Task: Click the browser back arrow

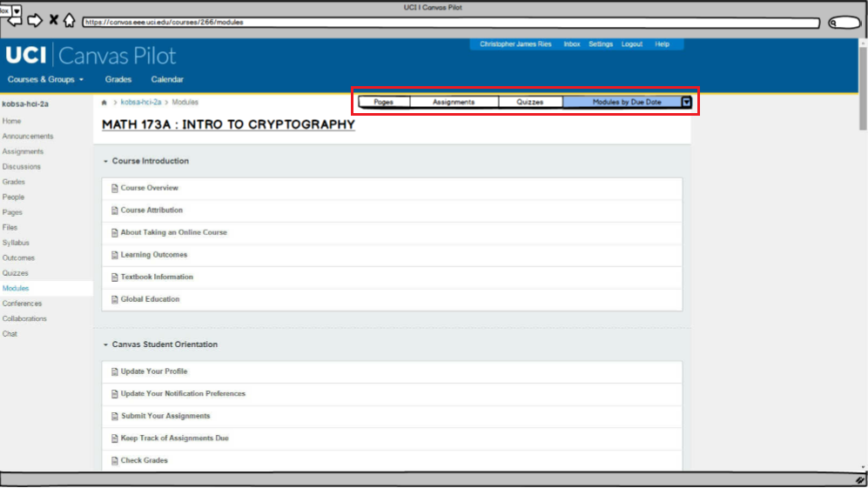Action: [x=15, y=21]
